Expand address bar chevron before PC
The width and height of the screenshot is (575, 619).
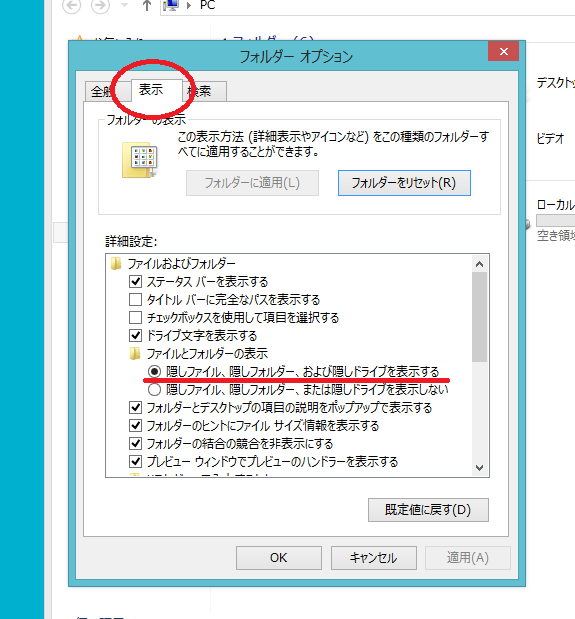(189, 6)
